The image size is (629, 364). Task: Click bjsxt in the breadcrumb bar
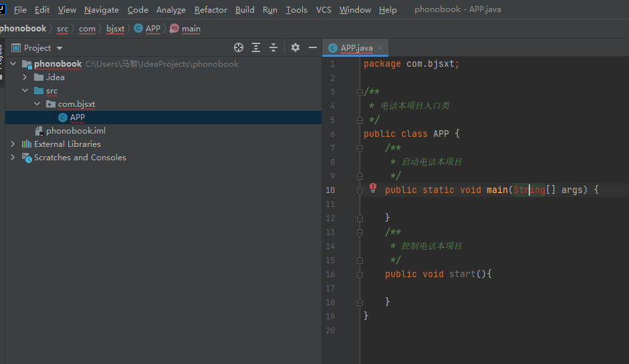tap(115, 29)
